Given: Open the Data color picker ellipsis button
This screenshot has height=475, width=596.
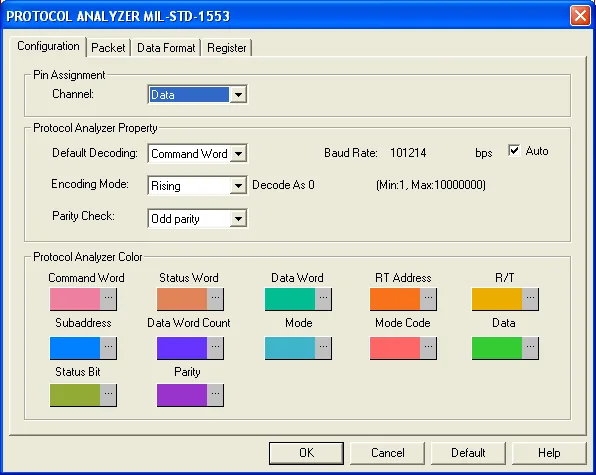Looking at the screenshot, I should click(x=530, y=348).
